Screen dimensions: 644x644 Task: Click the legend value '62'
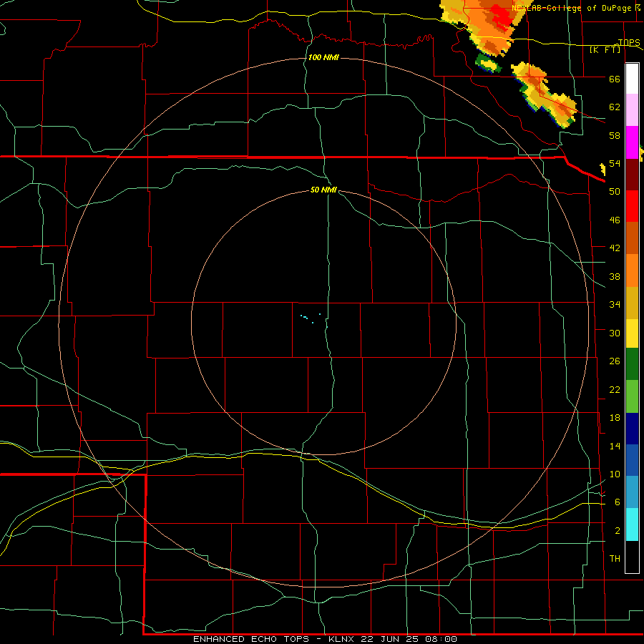(x=615, y=107)
